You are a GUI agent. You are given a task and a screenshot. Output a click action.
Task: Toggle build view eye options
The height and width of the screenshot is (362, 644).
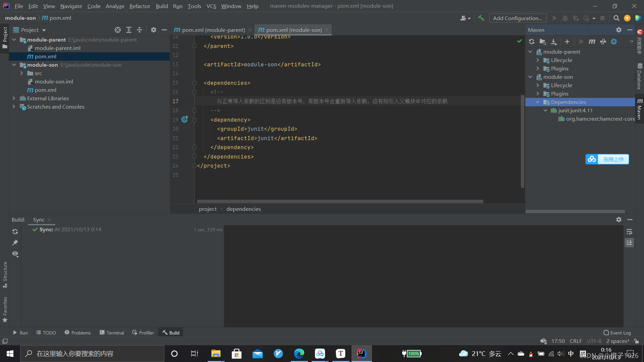15,254
